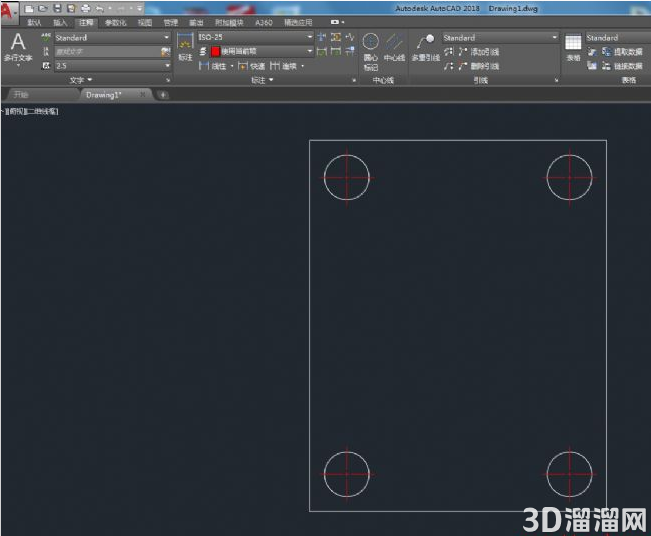The height and width of the screenshot is (536, 651).
Task: Open the 附加模块 ribbon tab
Action: (x=229, y=22)
